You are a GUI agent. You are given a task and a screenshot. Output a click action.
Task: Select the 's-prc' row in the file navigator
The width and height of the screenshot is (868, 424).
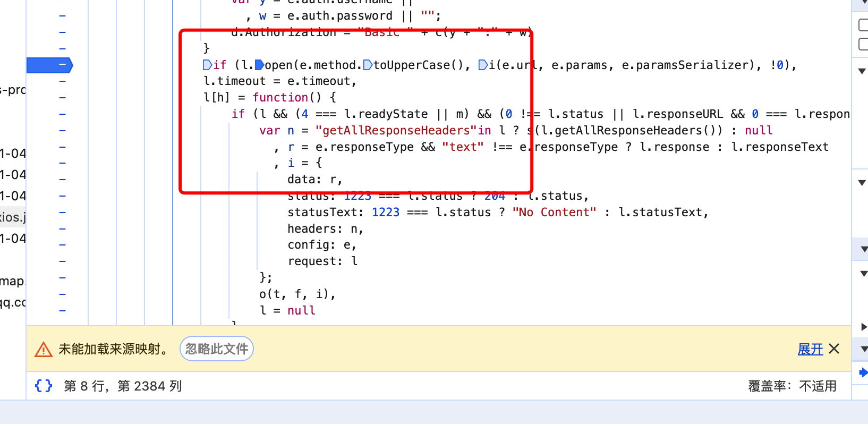13,90
